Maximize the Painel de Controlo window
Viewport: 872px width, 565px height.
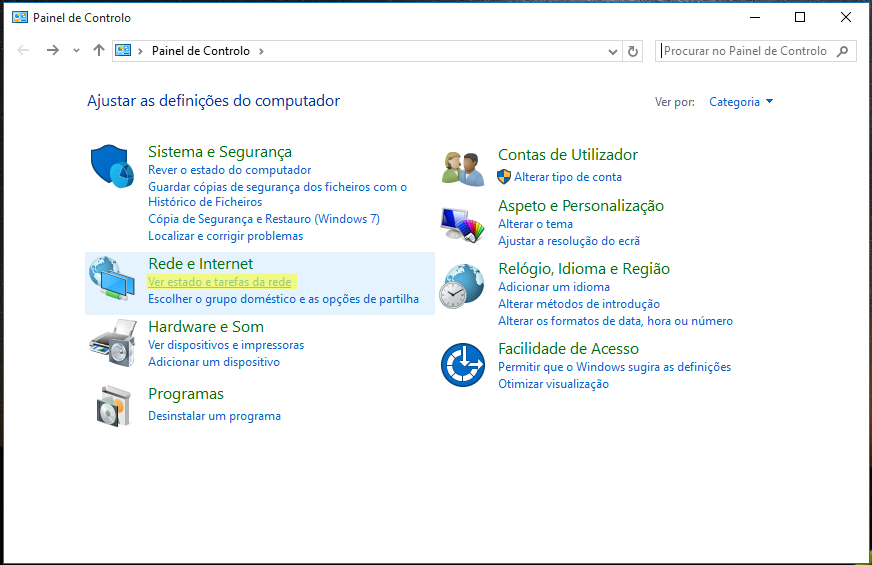(800, 17)
